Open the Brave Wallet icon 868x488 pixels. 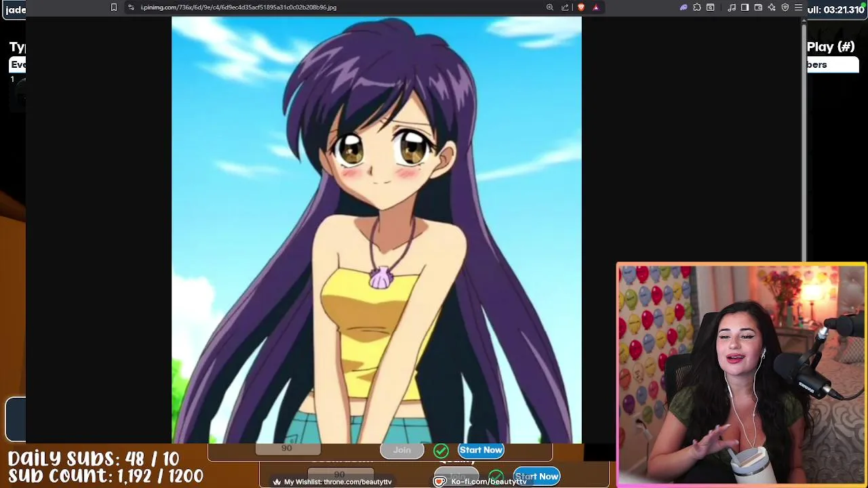click(758, 7)
